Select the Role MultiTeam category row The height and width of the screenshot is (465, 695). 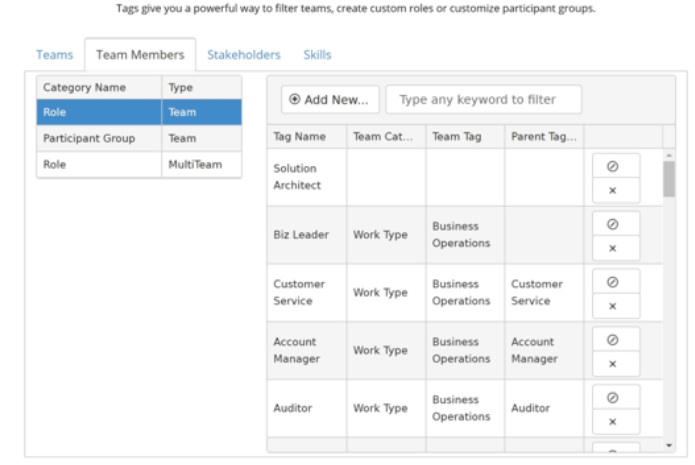tap(139, 164)
